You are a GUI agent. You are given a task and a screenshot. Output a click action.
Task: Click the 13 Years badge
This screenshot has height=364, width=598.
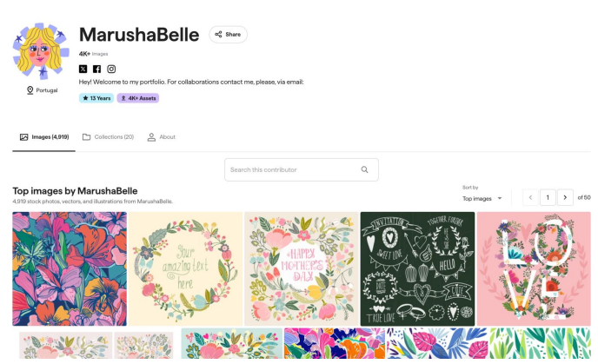click(96, 98)
